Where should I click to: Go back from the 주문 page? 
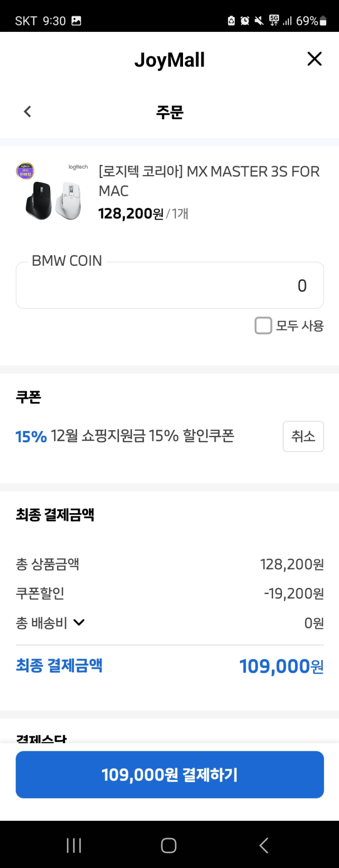pos(28,112)
